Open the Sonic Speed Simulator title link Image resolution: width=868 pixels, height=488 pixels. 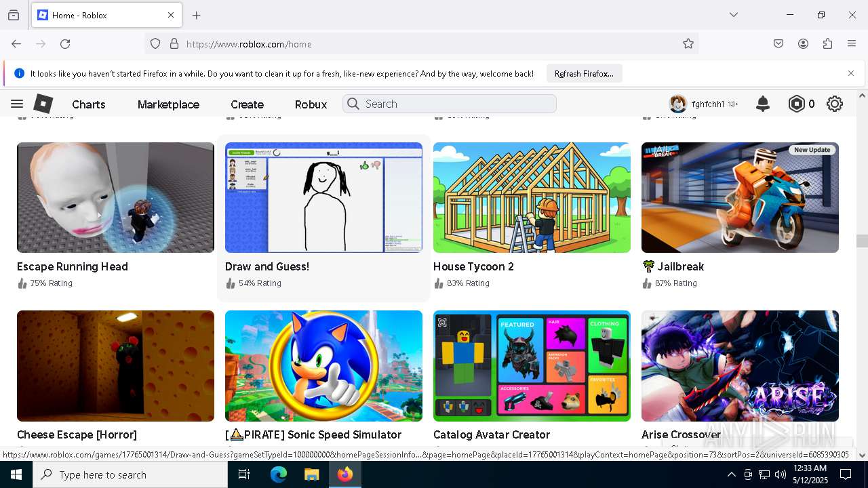(313, 434)
